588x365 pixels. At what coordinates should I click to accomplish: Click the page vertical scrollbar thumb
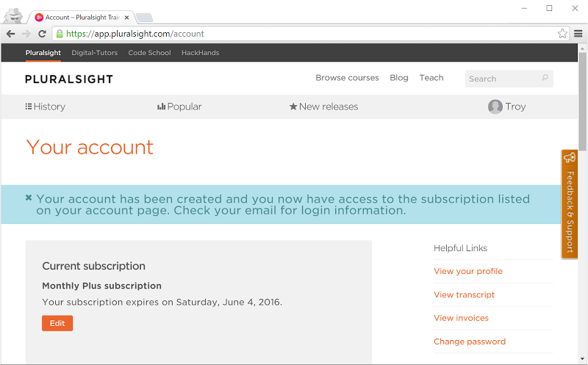[582, 101]
